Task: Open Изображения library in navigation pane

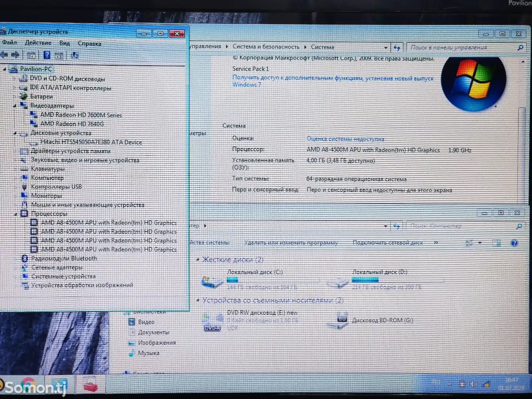Action: pyautogui.click(x=157, y=342)
